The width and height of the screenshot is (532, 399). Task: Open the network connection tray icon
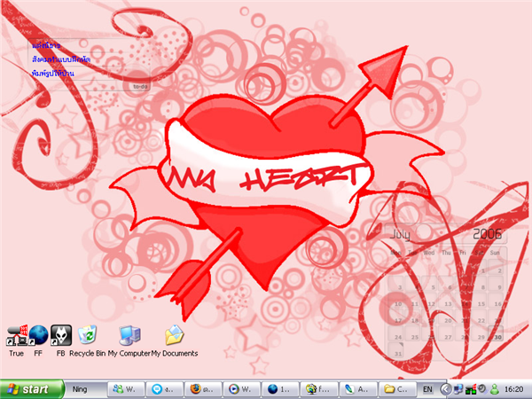[x=458, y=389]
